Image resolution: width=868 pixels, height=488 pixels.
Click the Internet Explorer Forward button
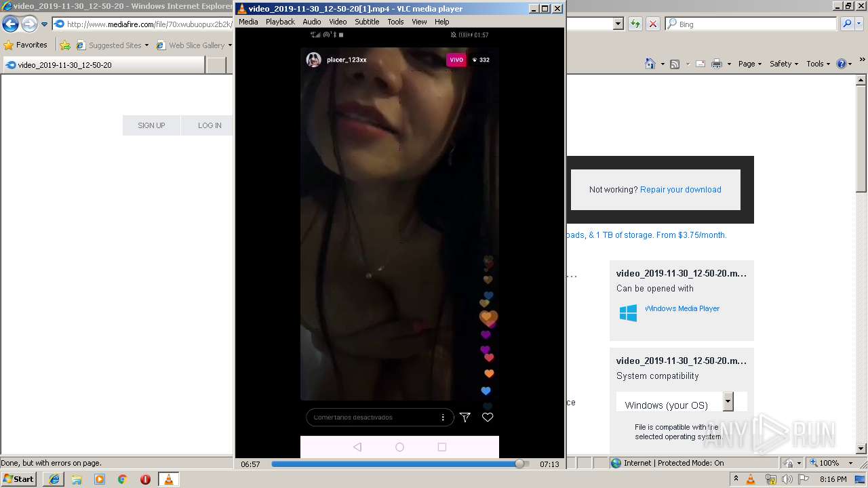pyautogui.click(x=29, y=24)
